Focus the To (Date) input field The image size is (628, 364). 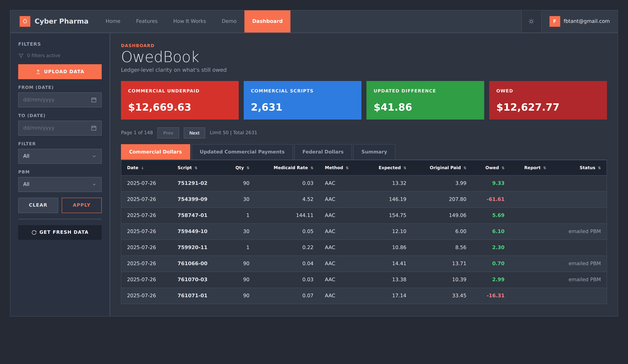click(x=60, y=128)
